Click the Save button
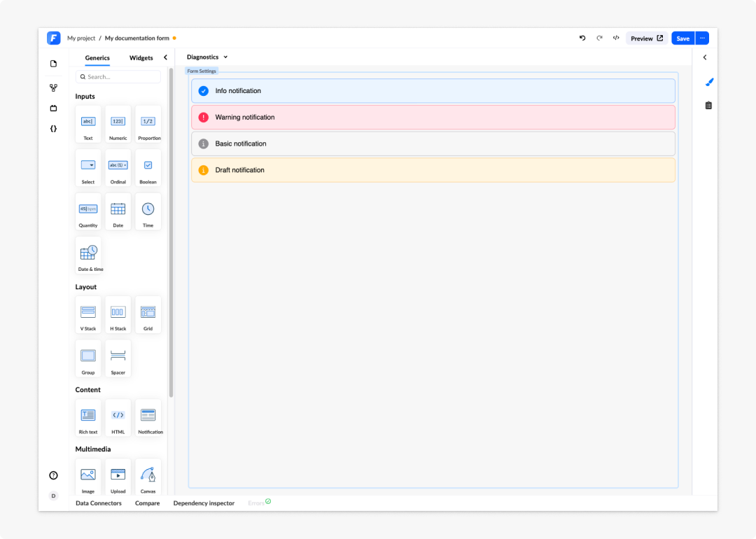 point(682,38)
